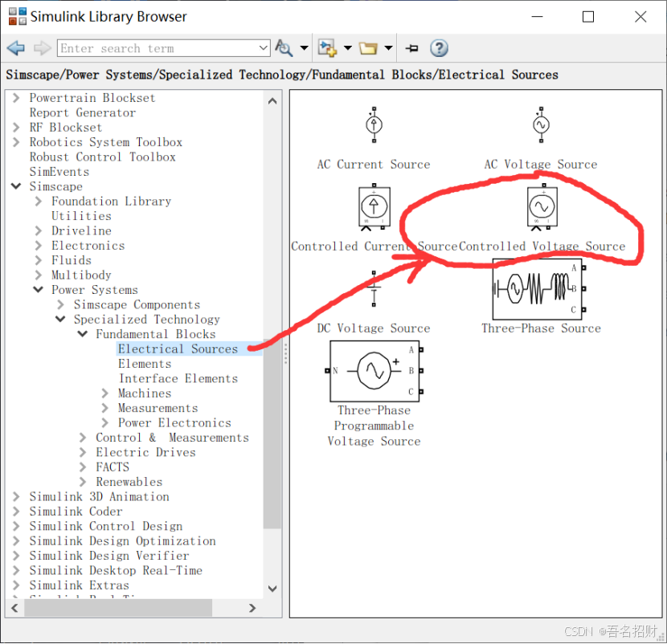Select Simulink Desktop Real-Time entry

click(x=116, y=570)
